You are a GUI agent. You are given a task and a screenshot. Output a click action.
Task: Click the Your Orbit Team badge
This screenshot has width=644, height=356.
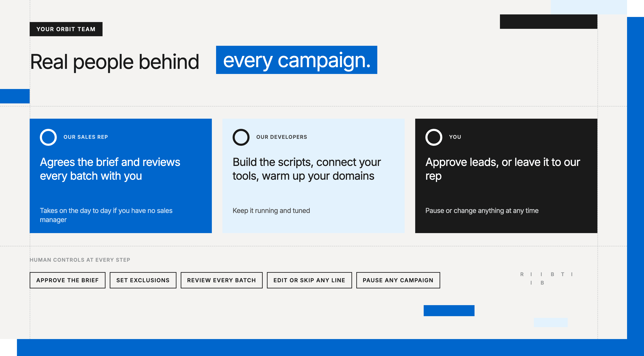(x=66, y=29)
